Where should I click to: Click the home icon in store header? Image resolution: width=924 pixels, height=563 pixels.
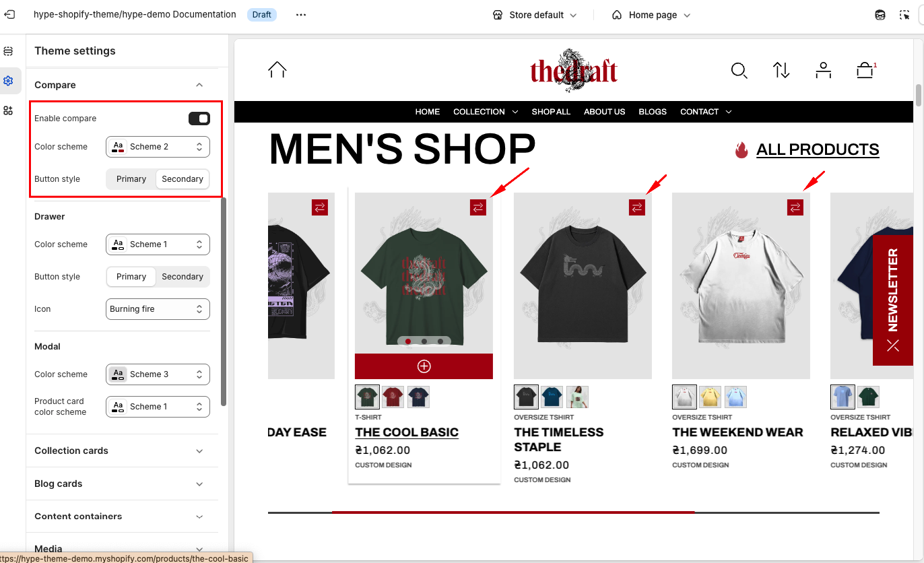coord(277,69)
